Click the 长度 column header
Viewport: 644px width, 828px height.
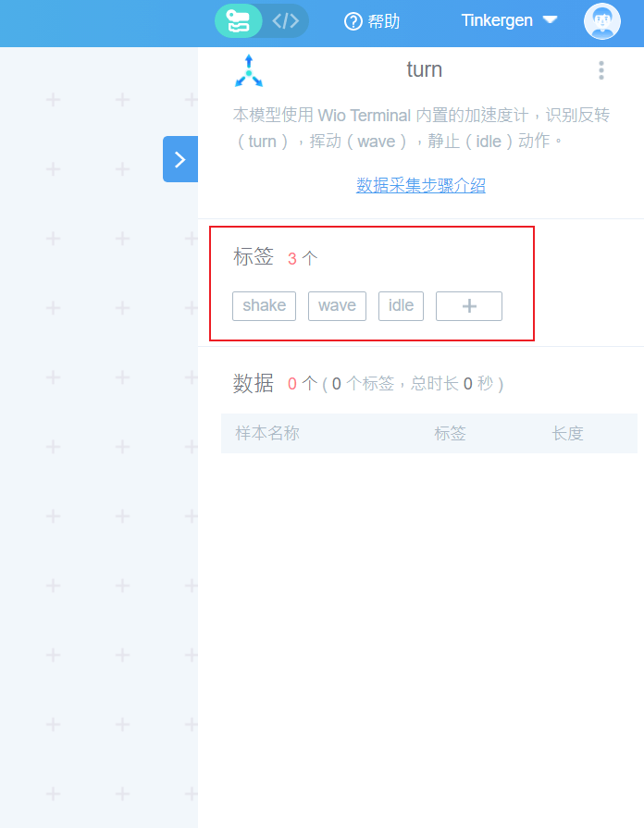(567, 434)
